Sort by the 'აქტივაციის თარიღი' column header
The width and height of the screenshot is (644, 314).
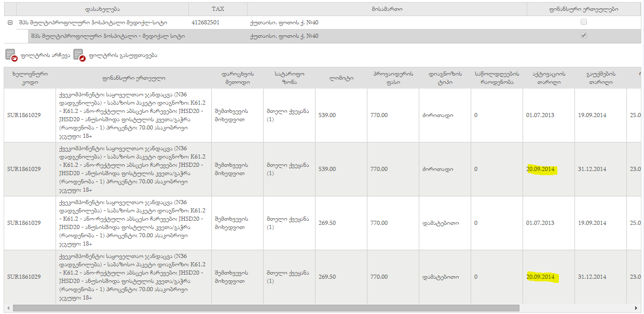549,78
